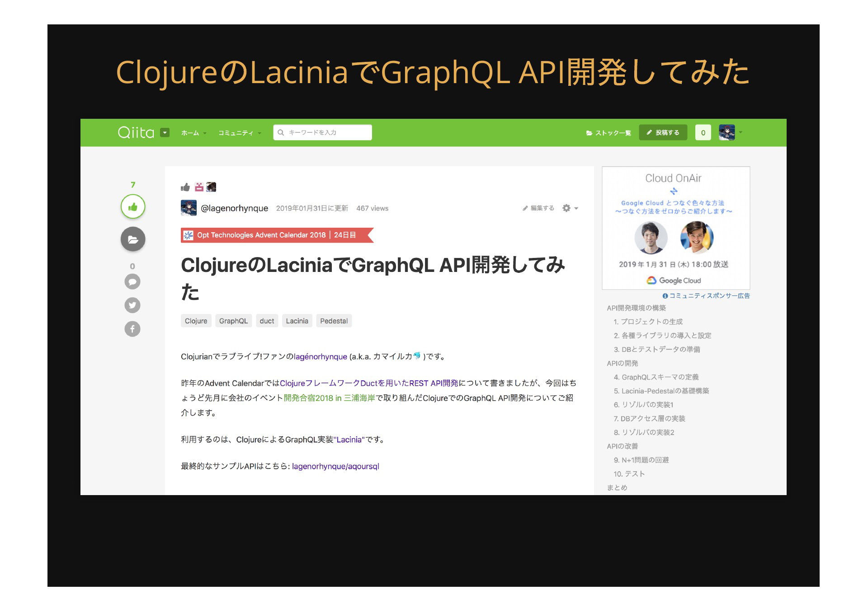868x613 pixels.
Task: Select the Pedestal tag
Action: [334, 321]
